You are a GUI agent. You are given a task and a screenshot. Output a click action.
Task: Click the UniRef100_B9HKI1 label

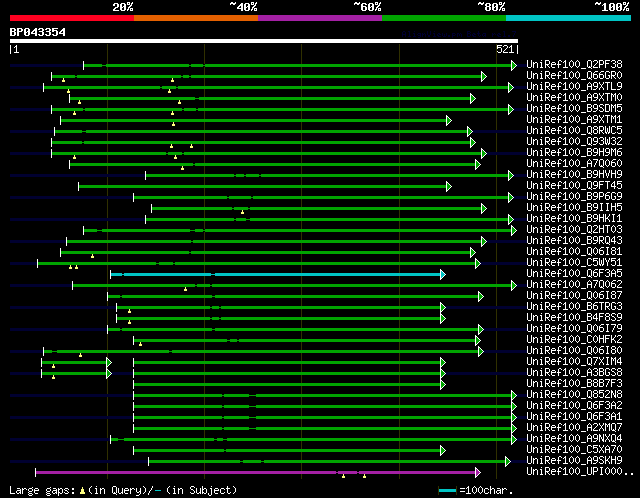[x=574, y=219]
